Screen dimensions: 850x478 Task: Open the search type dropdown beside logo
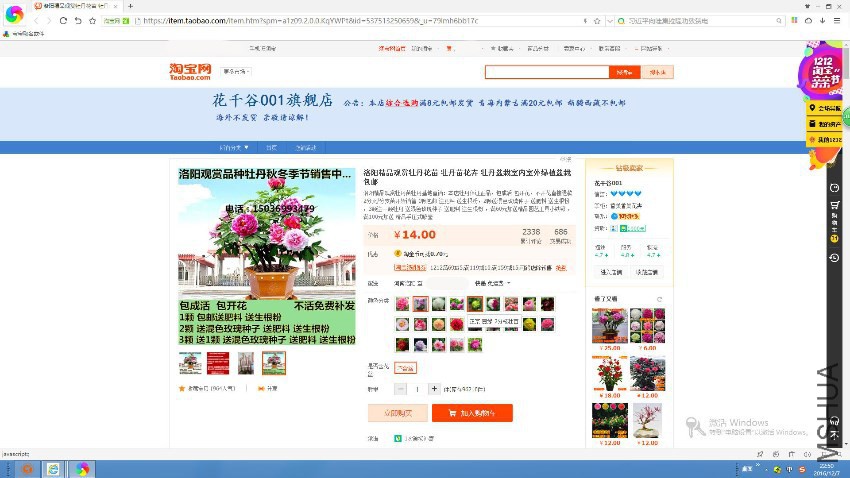237,71
